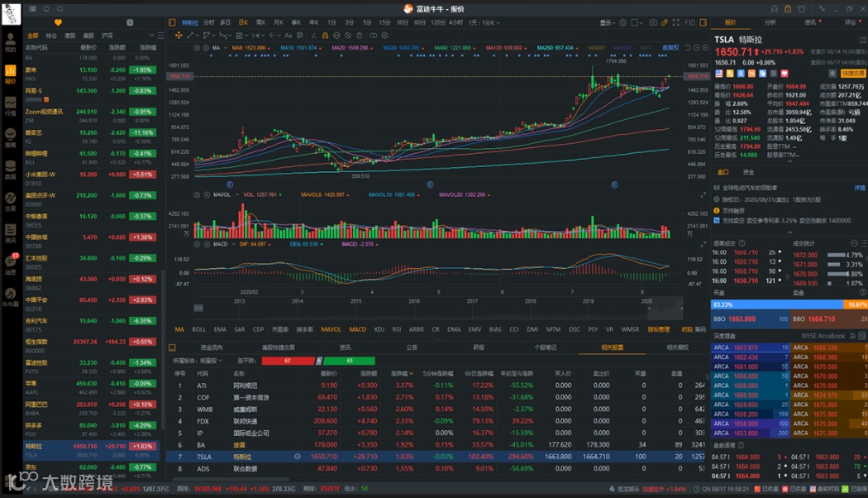Viewport: 868px width, 498px height.
Task: Toggle the pencil drawing tools icon
Action: (x=665, y=22)
